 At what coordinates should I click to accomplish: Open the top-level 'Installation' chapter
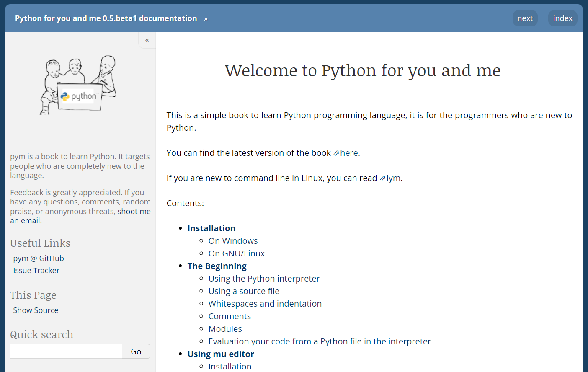tap(211, 228)
